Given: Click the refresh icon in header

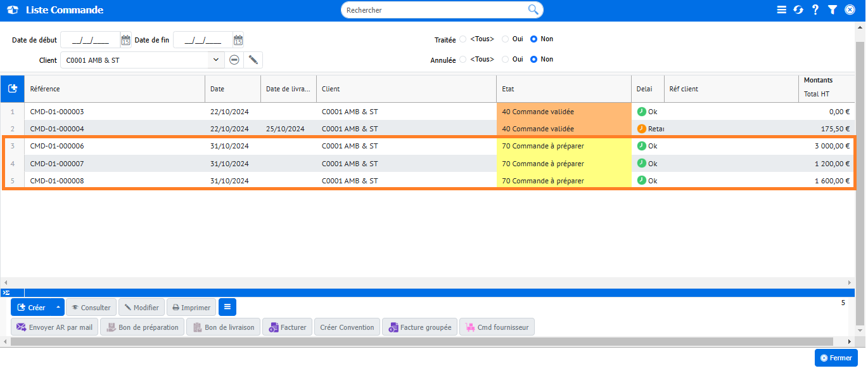Looking at the screenshot, I should point(798,10).
